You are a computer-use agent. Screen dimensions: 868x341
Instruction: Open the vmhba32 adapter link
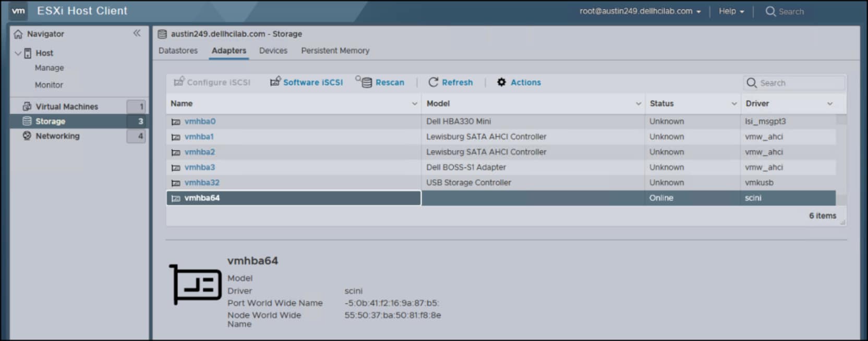(202, 183)
